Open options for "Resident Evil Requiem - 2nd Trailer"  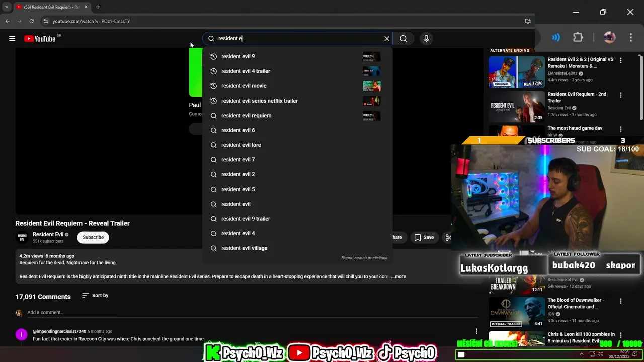[x=621, y=95]
